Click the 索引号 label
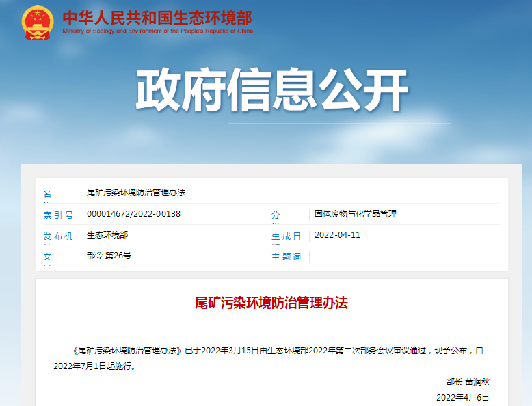Viewport: 532px width, 406px height. tap(58, 215)
